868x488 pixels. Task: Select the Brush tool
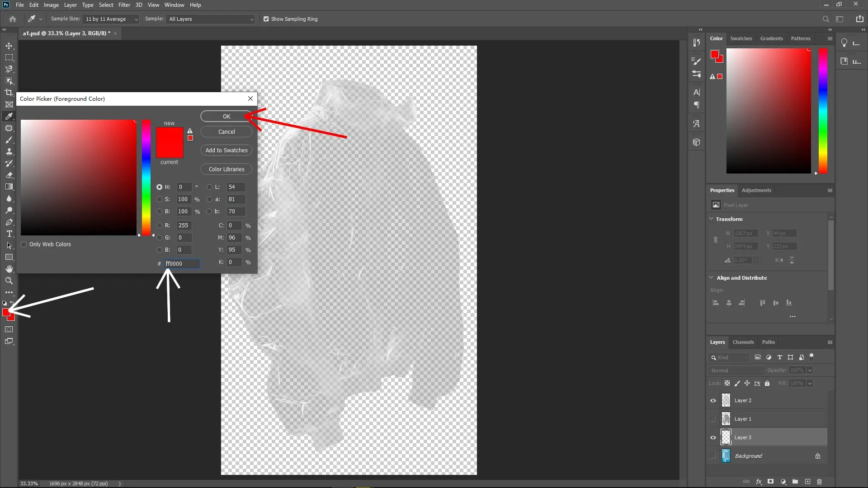tap(9, 140)
